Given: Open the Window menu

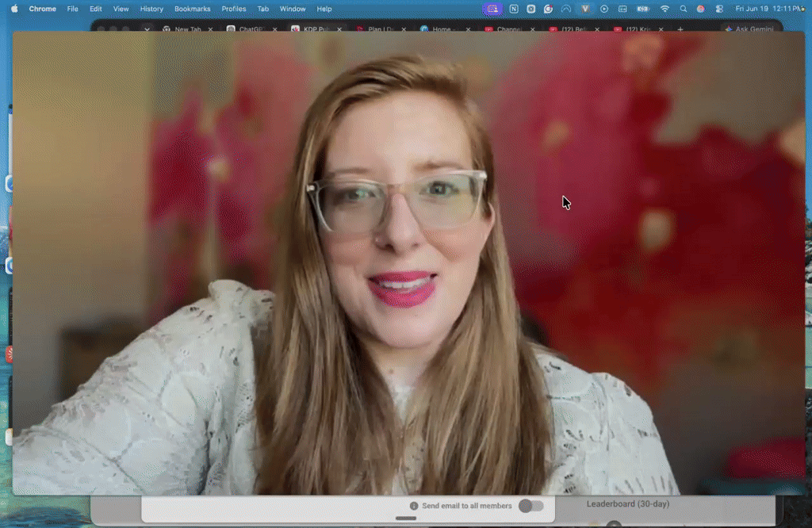Looking at the screenshot, I should [293, 9].
